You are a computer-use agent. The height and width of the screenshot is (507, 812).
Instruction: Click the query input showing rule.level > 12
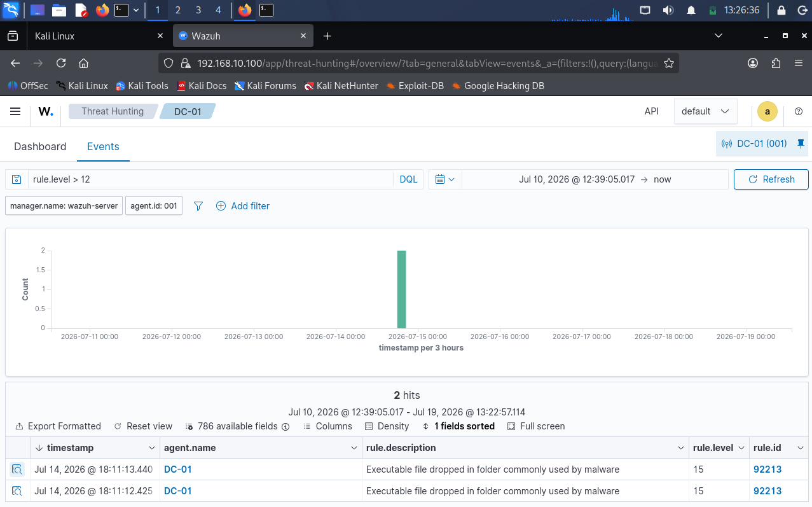coord(210,179)
